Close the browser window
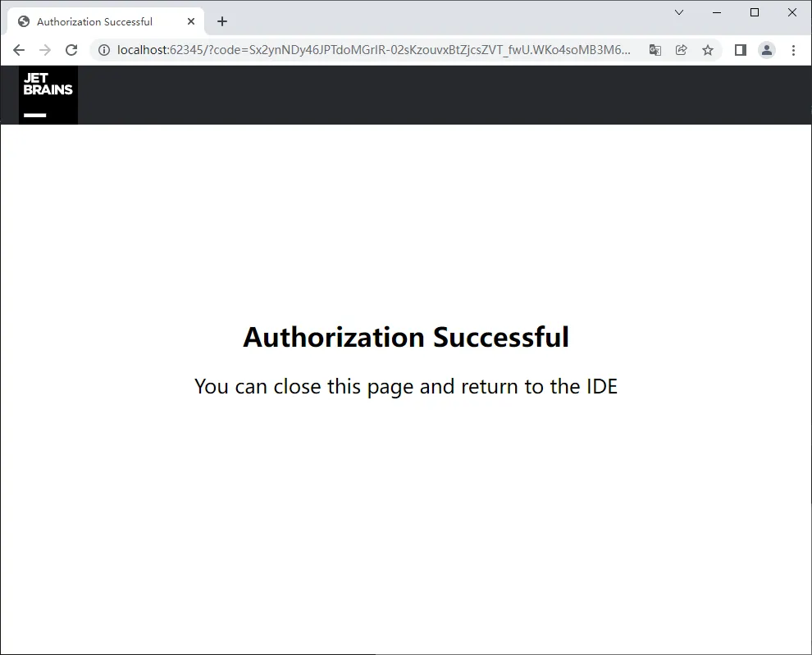The height and width of the screenshot is (655, 812). pyautogui.click(x=792, y=12)
